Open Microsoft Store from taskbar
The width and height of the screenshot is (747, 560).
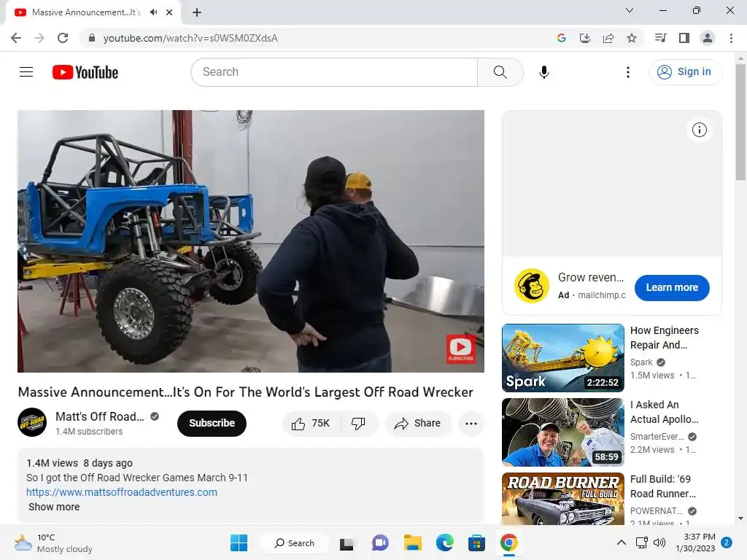click(476, 542)
